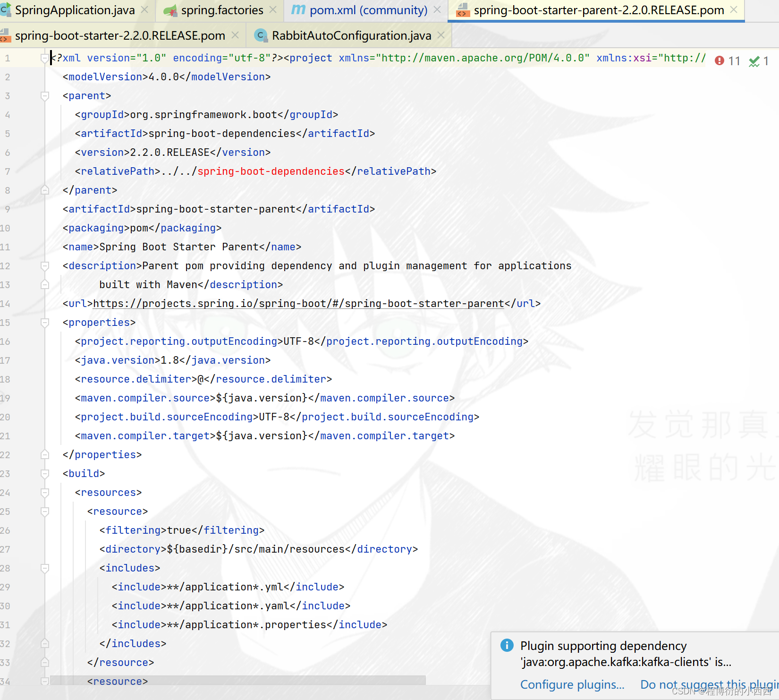Collapse the first resource block at line 25
The image size is (779, 700).
(x=45, y=512)
